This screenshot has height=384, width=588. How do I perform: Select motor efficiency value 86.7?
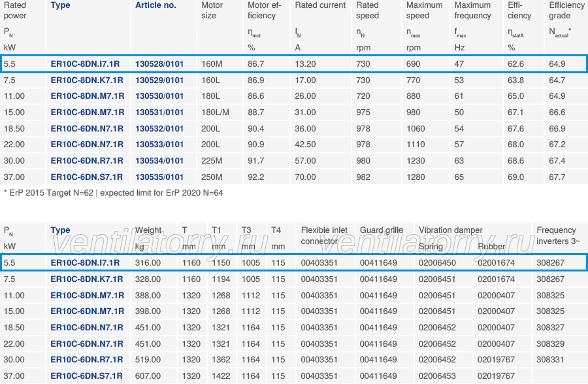255,64
